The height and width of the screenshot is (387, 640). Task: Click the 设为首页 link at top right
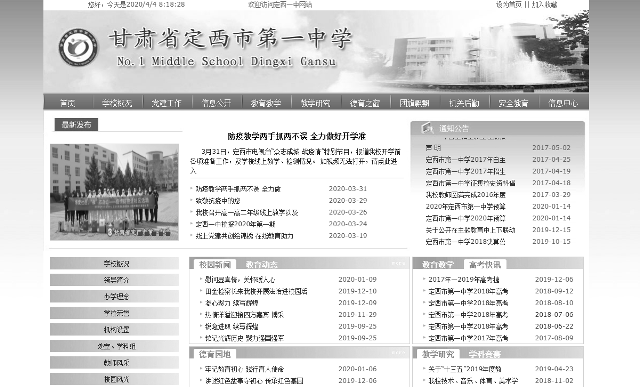pos(509,4)
